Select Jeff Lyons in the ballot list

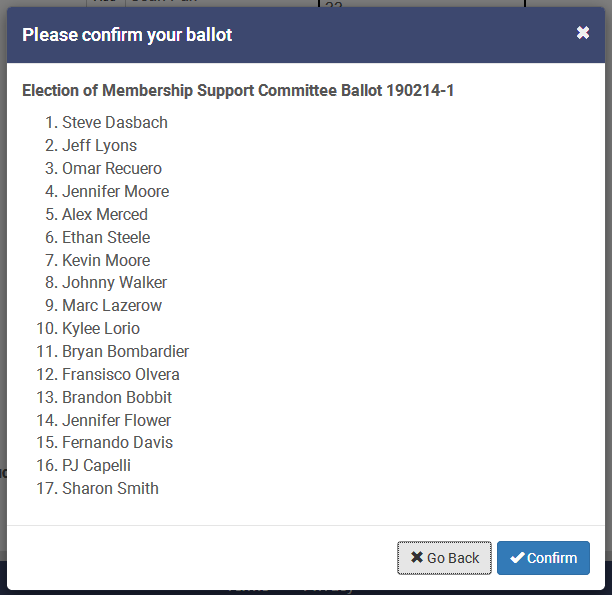99,146
